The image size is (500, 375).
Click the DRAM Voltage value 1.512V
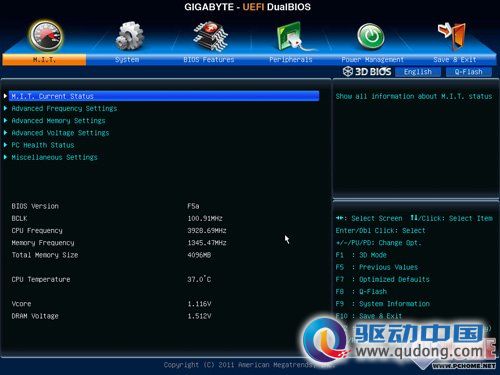point(199,316)
